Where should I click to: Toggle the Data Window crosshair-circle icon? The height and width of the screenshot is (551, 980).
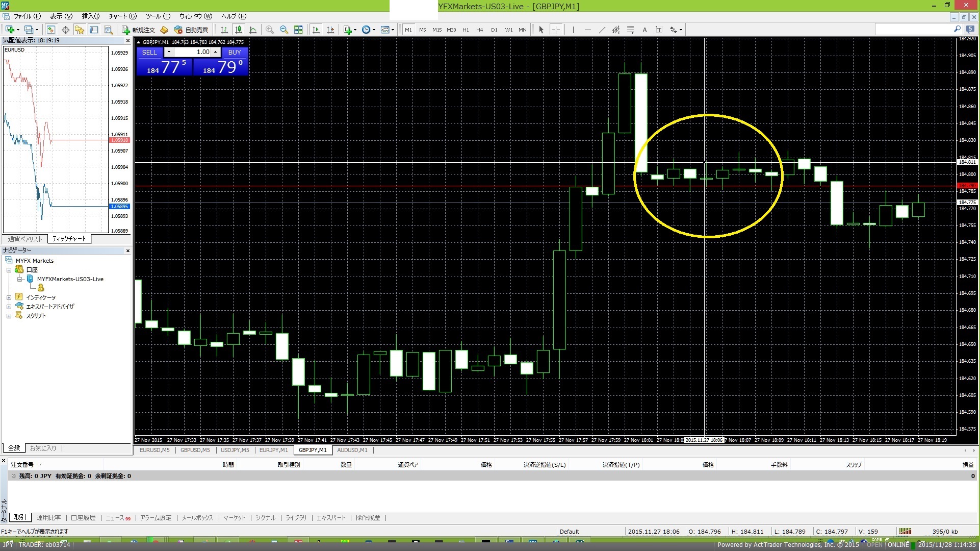(x=65, y=30)
